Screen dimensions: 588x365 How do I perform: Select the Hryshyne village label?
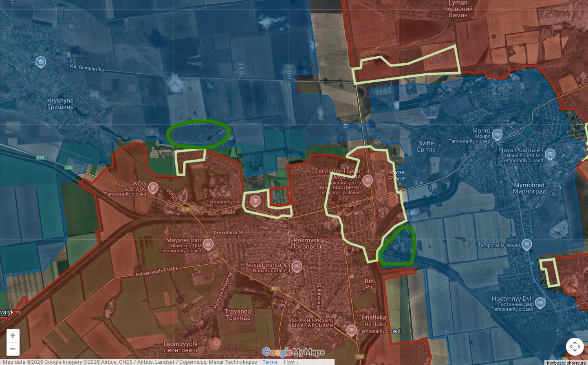pos(60,104)
